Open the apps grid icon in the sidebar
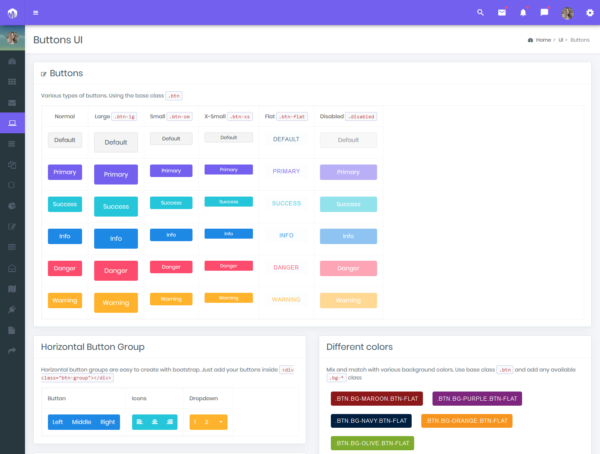 12,82
